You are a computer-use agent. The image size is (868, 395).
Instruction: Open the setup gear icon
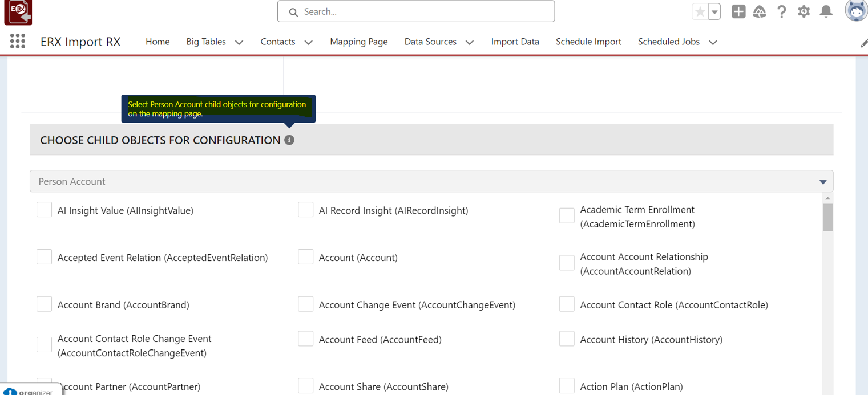pyautogui.click(x=804, y=11)
